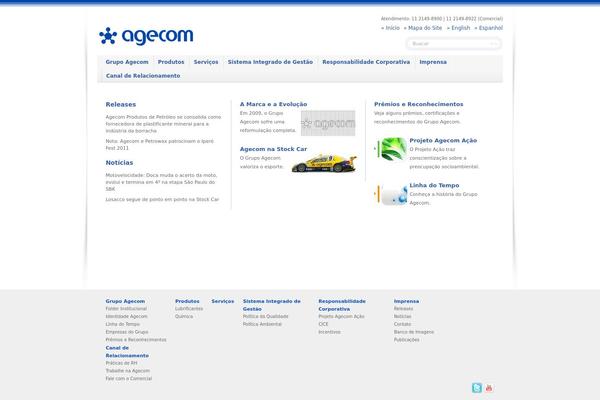Click the green Projeto Agecom Ação icon

(x=389, y=149)
